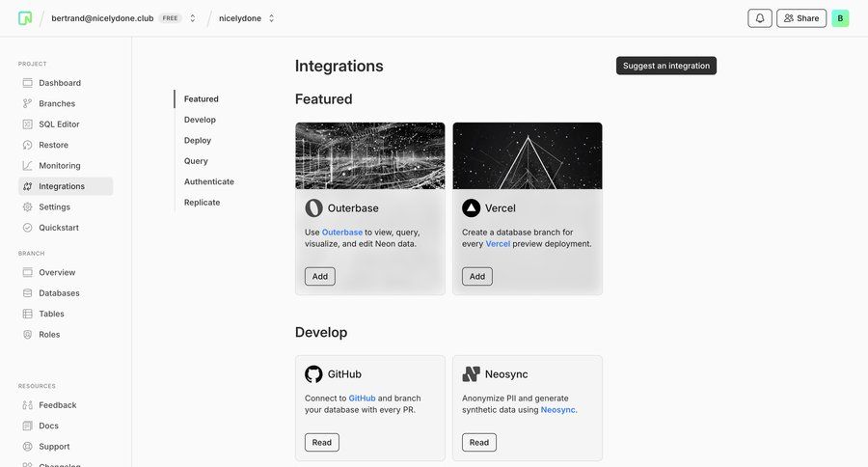Viewport: 868px width, 467px height.
Task: Click the Integrations sidebar icon
Action: click(x=27, y=186)
